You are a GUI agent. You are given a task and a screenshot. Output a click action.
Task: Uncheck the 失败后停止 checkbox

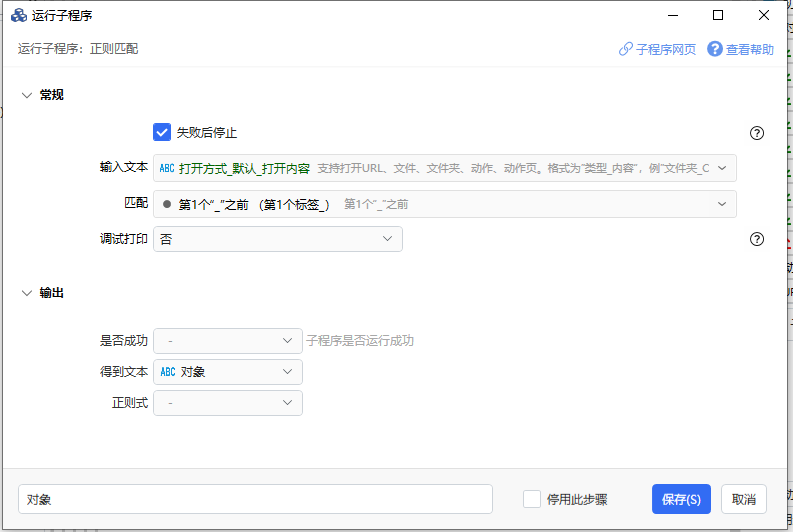pyautogui.click(x=162, y=132)
